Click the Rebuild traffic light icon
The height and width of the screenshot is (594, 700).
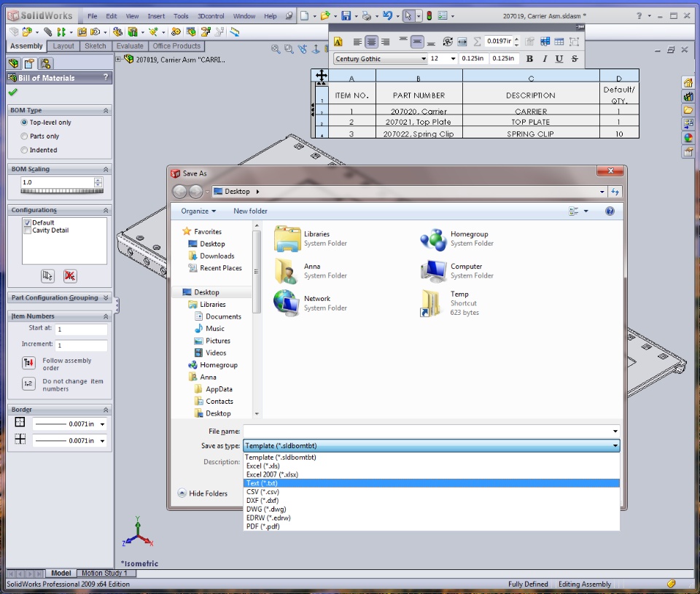point(429,16)
